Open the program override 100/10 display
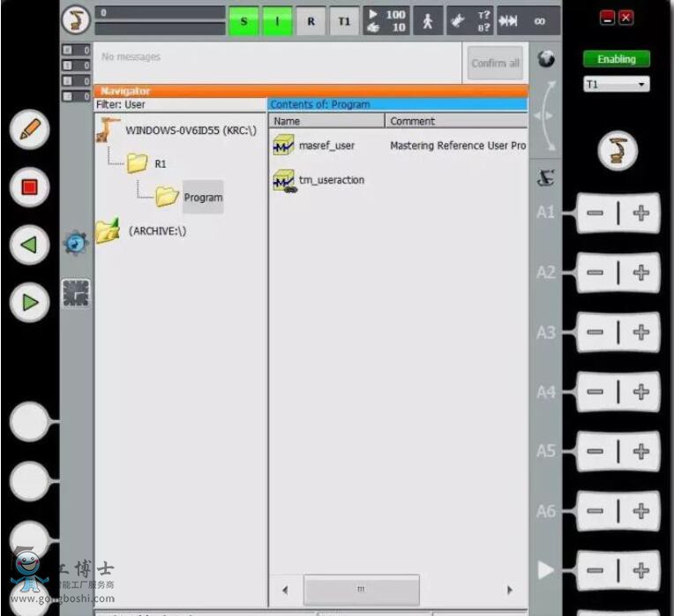The height and width of the screenshot is (616, 674). (386, 21)
